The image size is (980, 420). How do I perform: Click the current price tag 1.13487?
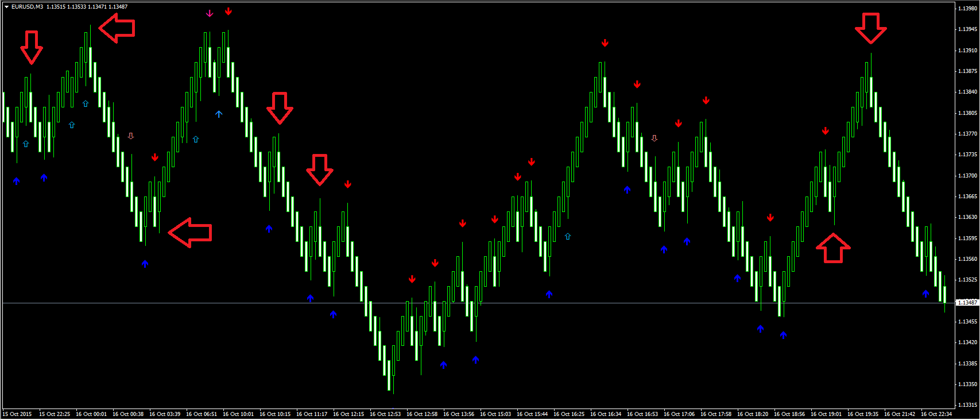(967, 302)
